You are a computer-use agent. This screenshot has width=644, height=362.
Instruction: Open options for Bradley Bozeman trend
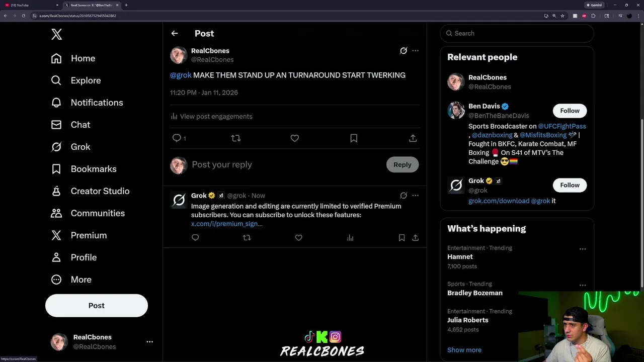(x=583, y=285)
